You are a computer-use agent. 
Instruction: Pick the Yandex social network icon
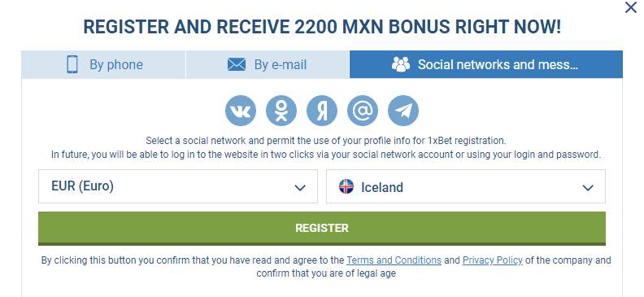click(321, 111)
